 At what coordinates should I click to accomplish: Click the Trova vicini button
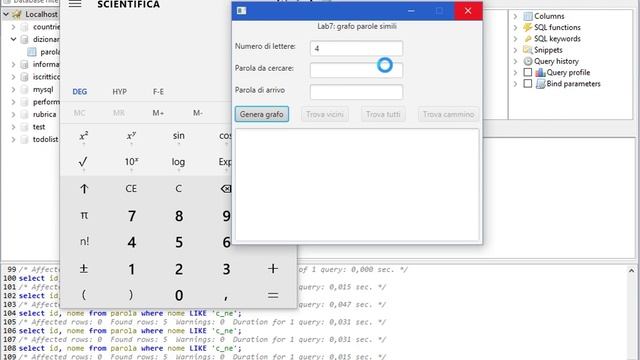click(325, 114)
